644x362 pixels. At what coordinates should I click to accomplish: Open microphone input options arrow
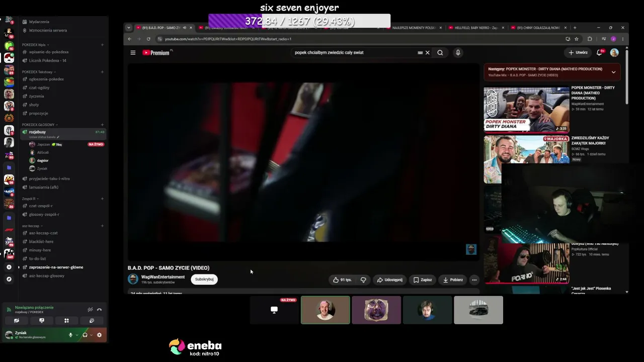coord(76,335)
